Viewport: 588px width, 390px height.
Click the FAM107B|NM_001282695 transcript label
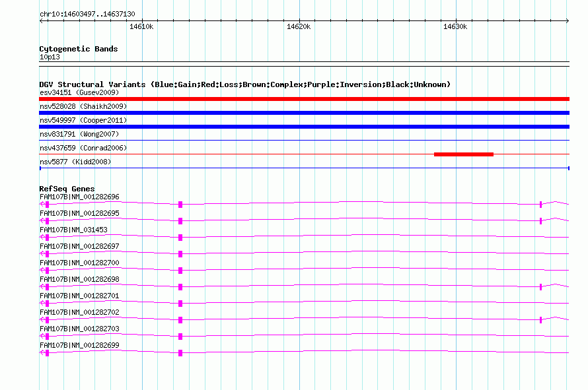click(79, 213)
